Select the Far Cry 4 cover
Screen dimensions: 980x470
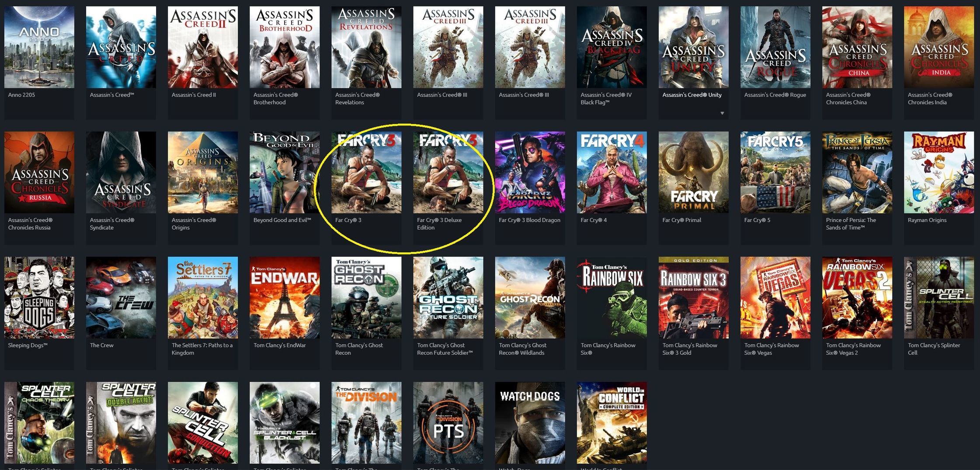(x=612, y=173)
